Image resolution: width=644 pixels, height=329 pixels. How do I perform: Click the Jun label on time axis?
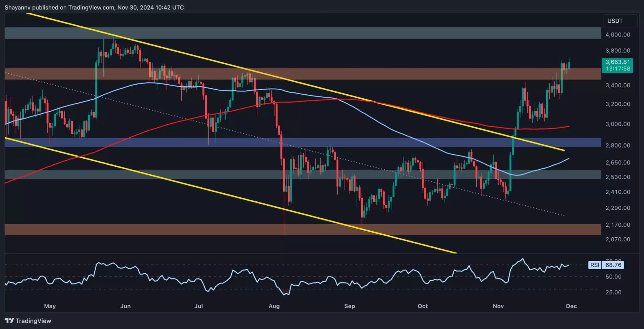[x=125, y=306]
